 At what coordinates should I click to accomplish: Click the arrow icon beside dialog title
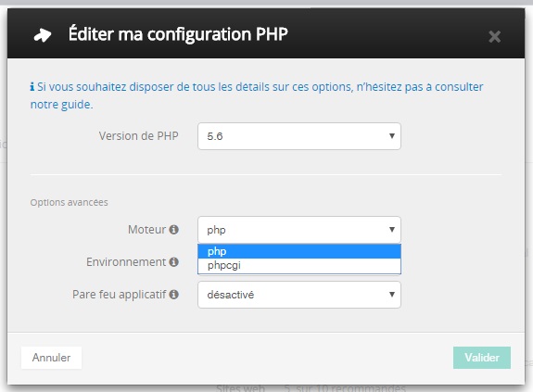tap(43, 35)
